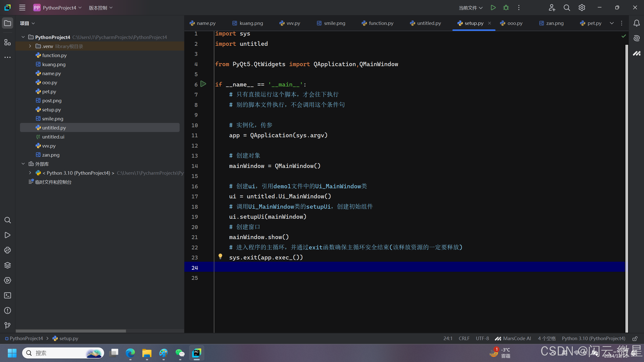Click the Python 3.10 interpreter in status bar
The image size is (644, 362).
point(593,338)
